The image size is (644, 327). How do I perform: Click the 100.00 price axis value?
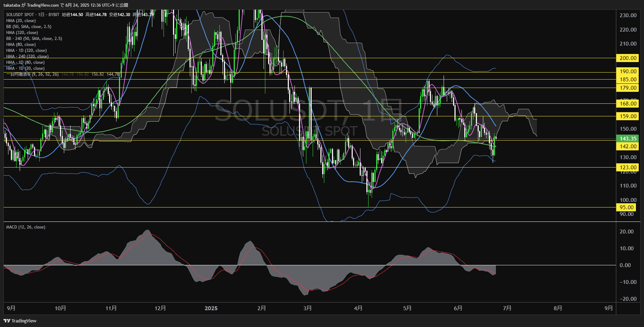click(628, 200)
